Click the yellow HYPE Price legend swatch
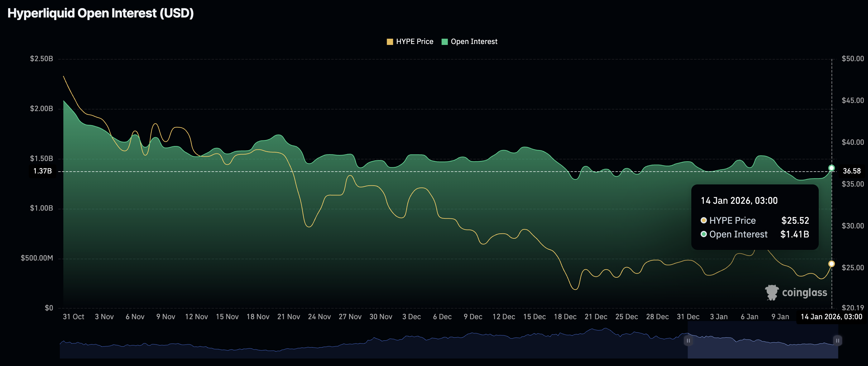868x366 pixels. pos(391,41)
